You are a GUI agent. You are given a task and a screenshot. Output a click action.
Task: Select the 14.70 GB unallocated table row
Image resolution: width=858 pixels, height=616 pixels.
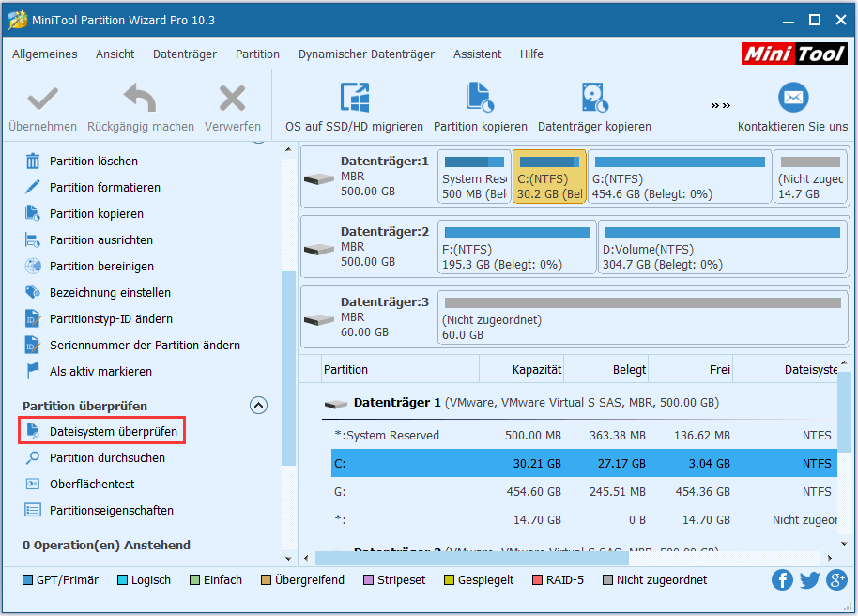tap(584, 519)
